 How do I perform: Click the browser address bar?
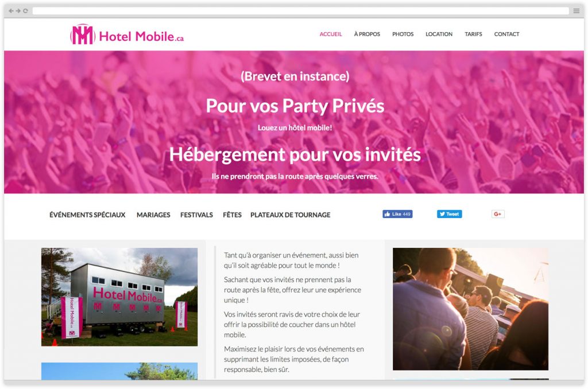pos(300,11)
